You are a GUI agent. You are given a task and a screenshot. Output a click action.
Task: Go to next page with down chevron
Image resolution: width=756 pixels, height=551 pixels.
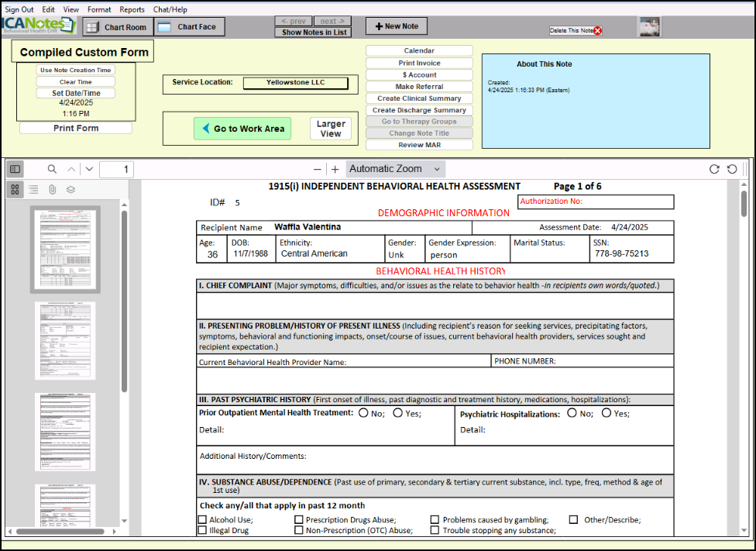point(89,169)
